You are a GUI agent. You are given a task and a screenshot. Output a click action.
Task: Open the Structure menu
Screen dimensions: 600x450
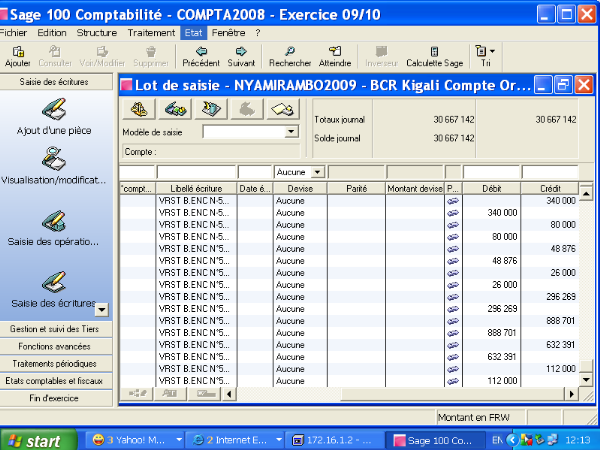click(97, 33)
